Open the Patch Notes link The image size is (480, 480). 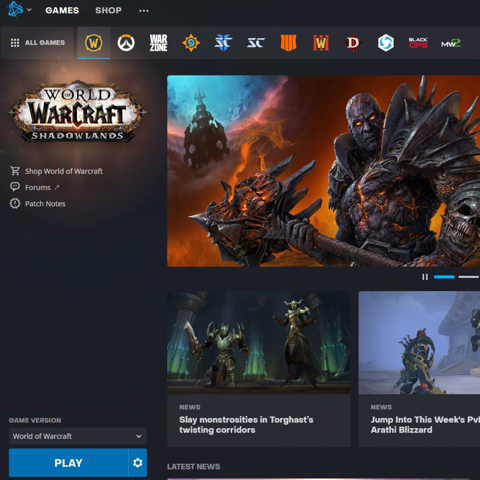coord(45,204)
